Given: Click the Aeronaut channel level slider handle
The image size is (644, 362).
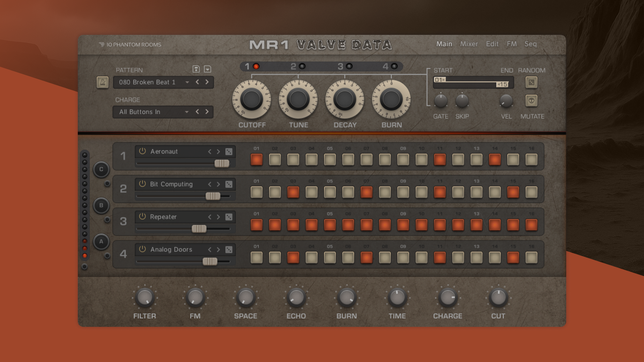Looking at the screenshot, I should coord(222,163).
